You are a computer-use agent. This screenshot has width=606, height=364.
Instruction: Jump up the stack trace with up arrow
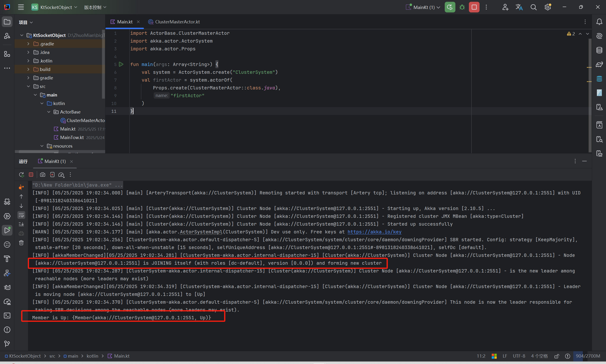point(21,197)
